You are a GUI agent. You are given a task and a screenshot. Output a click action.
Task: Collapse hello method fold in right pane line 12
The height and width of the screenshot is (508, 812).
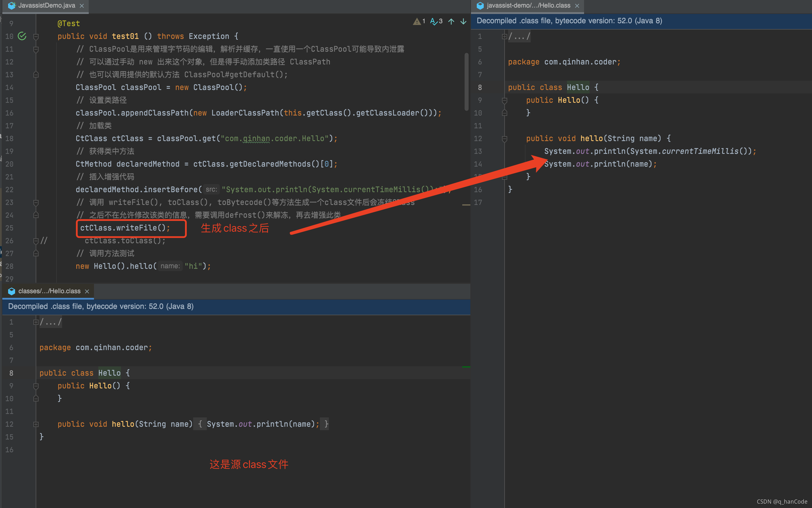click(504, 138)
